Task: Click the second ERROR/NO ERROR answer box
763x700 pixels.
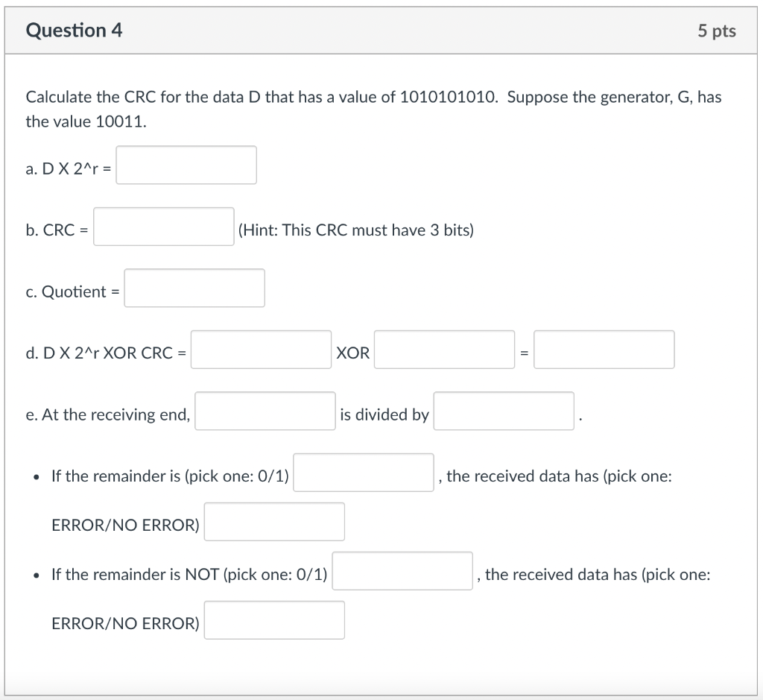Action: (274, 619)
